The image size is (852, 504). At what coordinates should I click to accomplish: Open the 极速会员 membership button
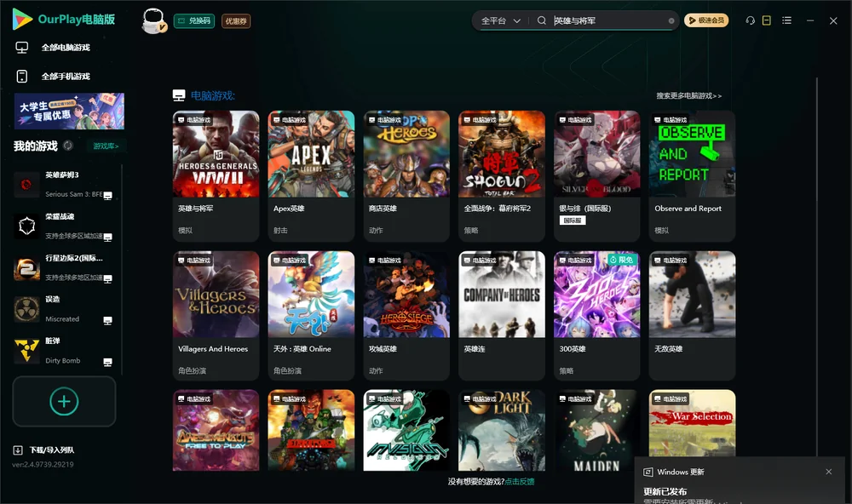click(x=706, y=20)
